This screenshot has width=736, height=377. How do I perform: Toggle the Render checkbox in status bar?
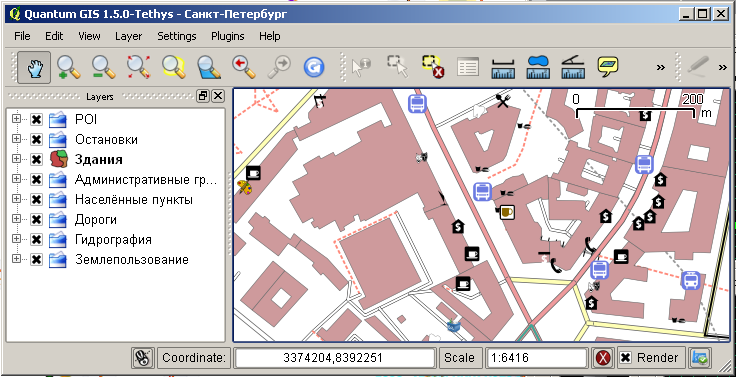626,358
